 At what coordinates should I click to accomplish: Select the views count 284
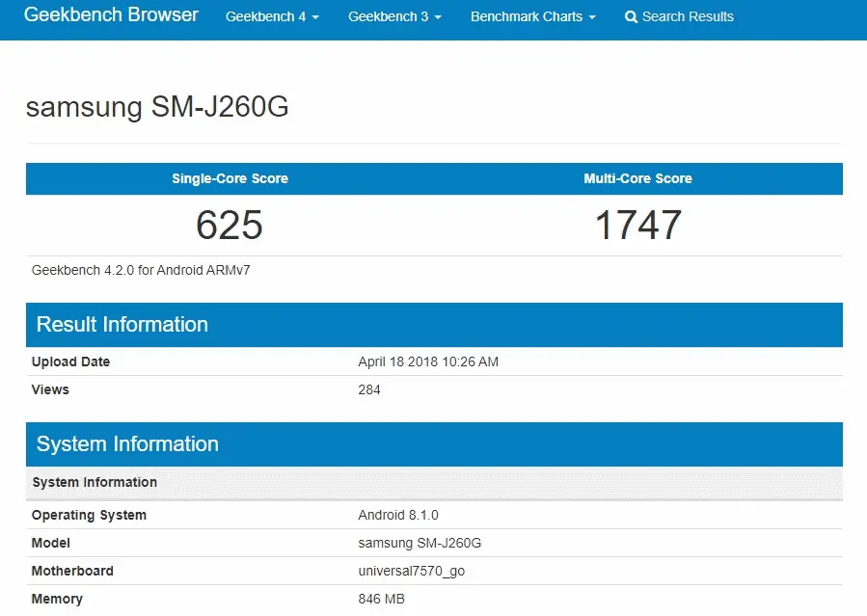pyautogui.click(x=368, y=389)
